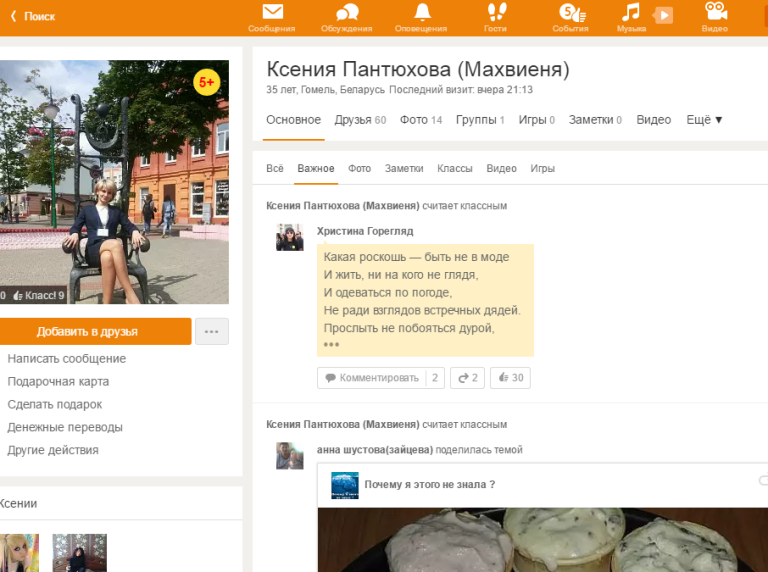768x572 pixels.
Task: Click the share arrow button with 2
Action: point(467,378)
